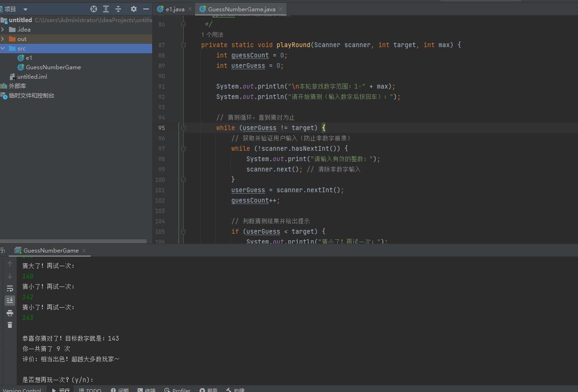The width and height of the screenshot is (578, 392).
Task: Click the locate/select opened file target icon
Action: coord(94,9)
